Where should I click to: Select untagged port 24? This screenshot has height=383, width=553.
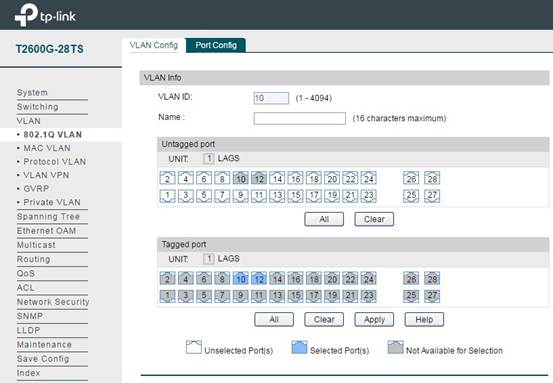tap(369, 178)
